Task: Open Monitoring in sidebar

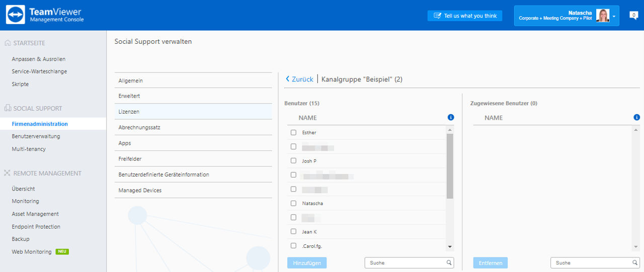Action: pos(25,201)
